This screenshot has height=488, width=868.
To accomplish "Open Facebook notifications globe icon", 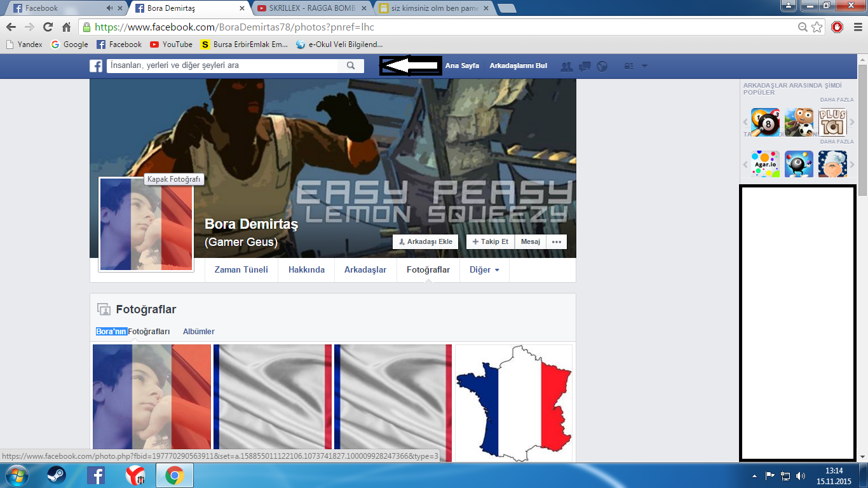I will click(602, 66).
